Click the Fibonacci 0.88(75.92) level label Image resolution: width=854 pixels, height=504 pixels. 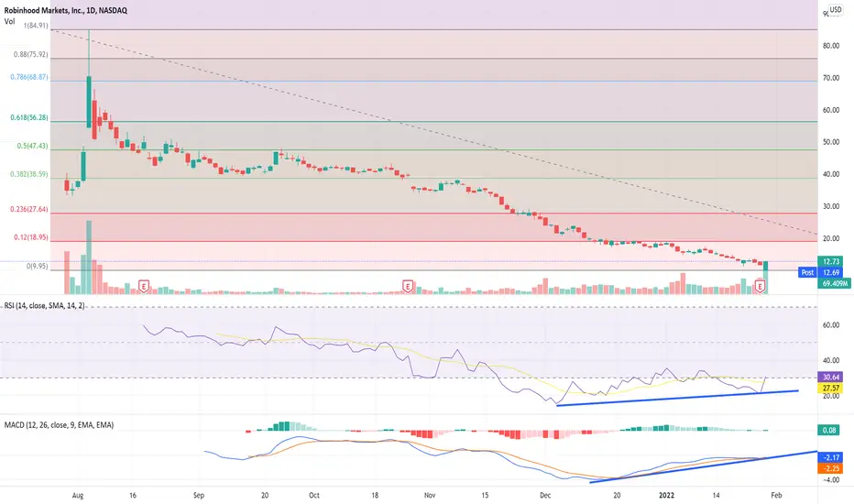point(31,54)
